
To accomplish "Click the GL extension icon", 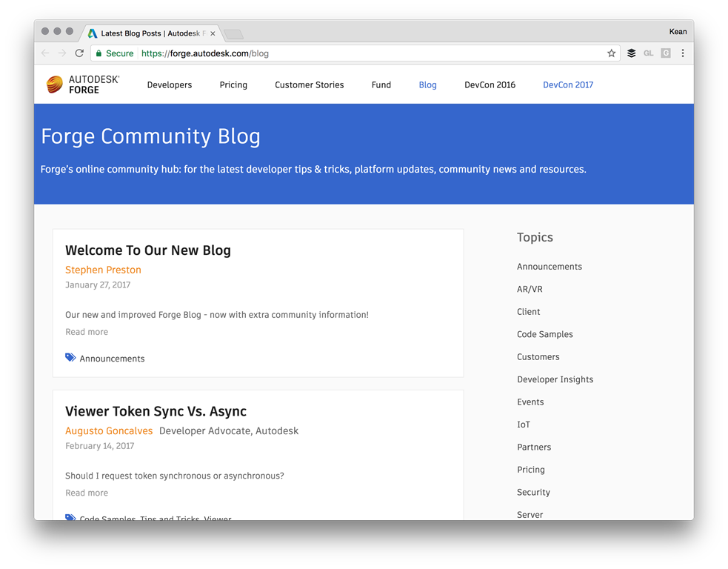I will [648, 53].
